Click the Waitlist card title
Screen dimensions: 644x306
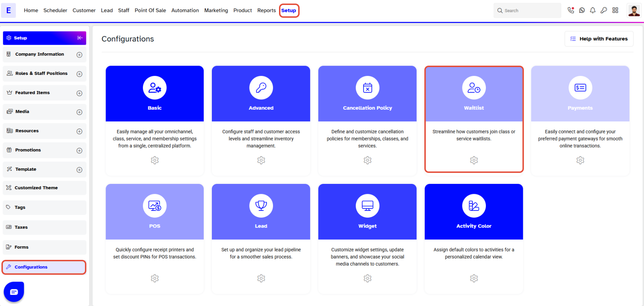click(474, 108)
